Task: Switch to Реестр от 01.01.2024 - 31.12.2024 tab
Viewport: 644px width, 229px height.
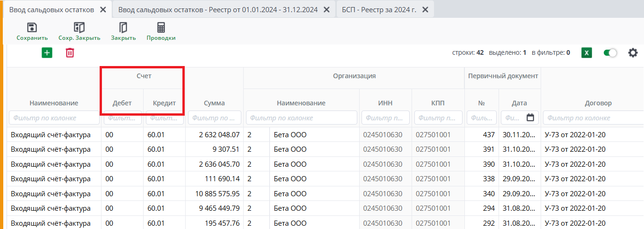Action: [218, 9]
